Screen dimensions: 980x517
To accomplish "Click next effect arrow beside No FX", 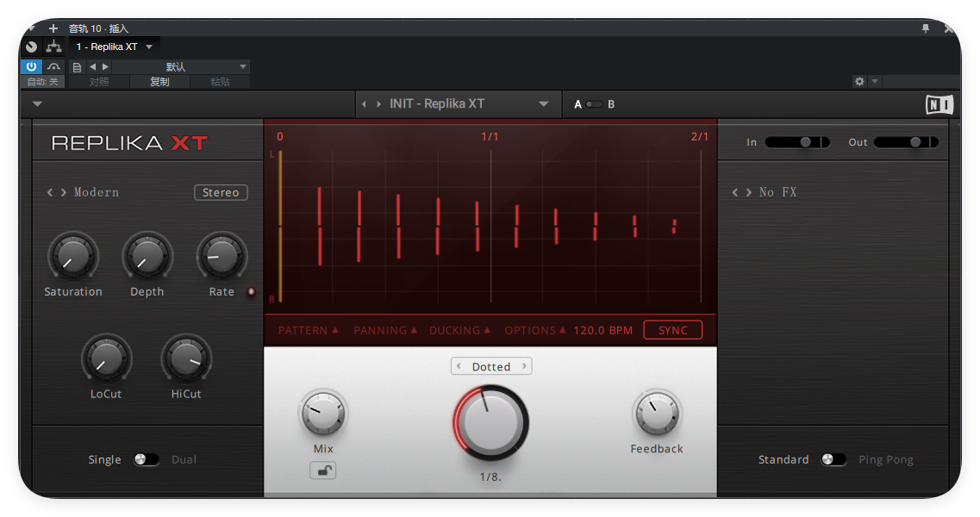I will 748,192.
